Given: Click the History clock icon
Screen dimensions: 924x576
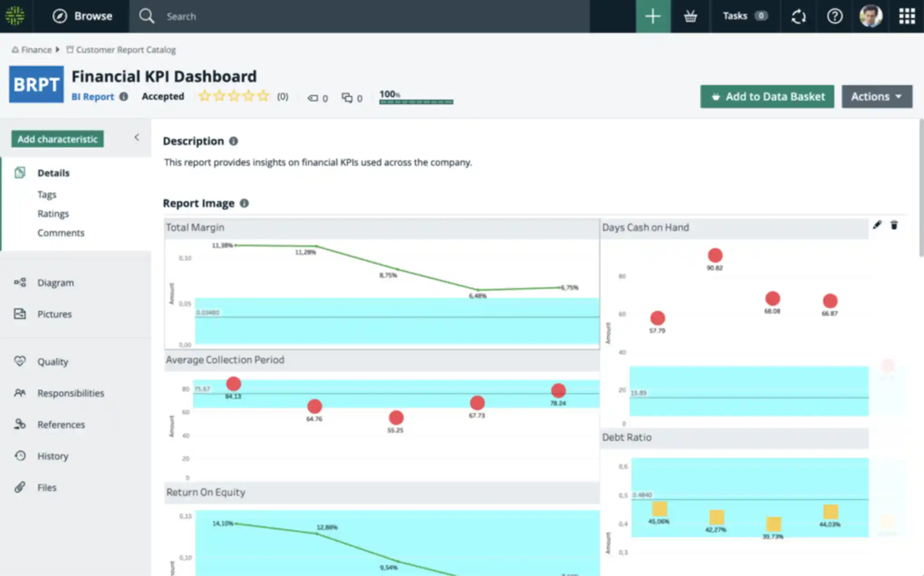Looking at the screenshot, I should [x=20, y=456].
